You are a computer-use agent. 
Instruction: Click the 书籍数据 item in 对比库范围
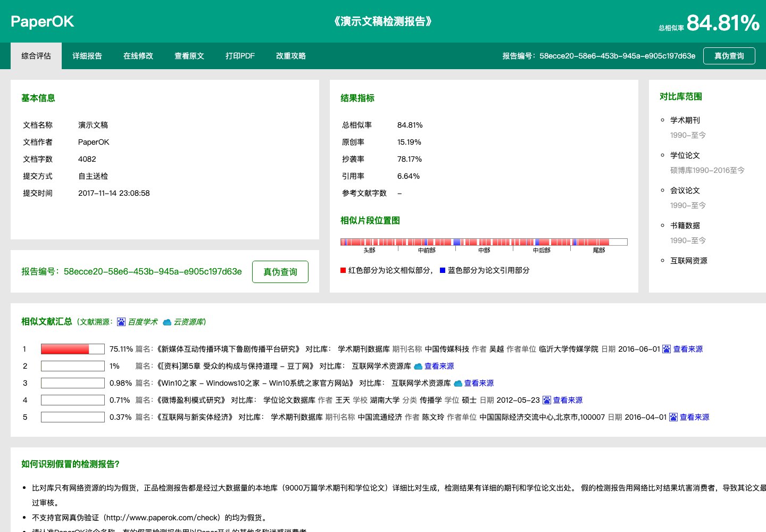(685, 226)
